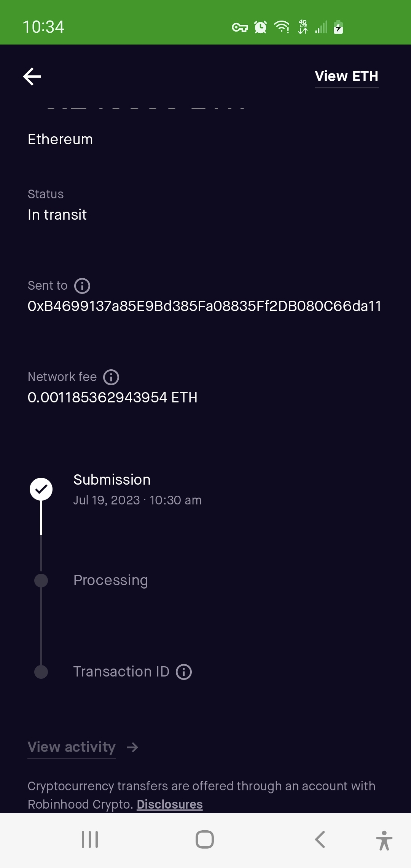Tap info icon beside Sent to
Viewport: 411px width, 868px height.
click(82, 286)
